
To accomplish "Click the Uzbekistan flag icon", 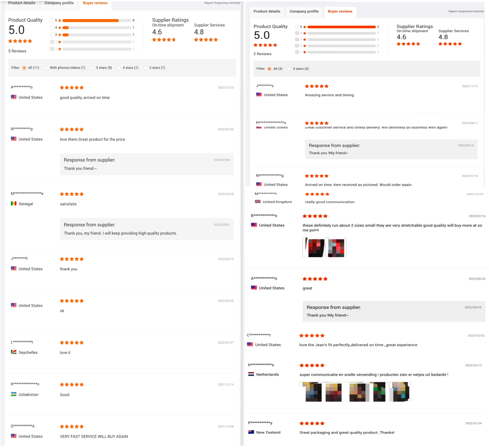I will tap(14, 394).
